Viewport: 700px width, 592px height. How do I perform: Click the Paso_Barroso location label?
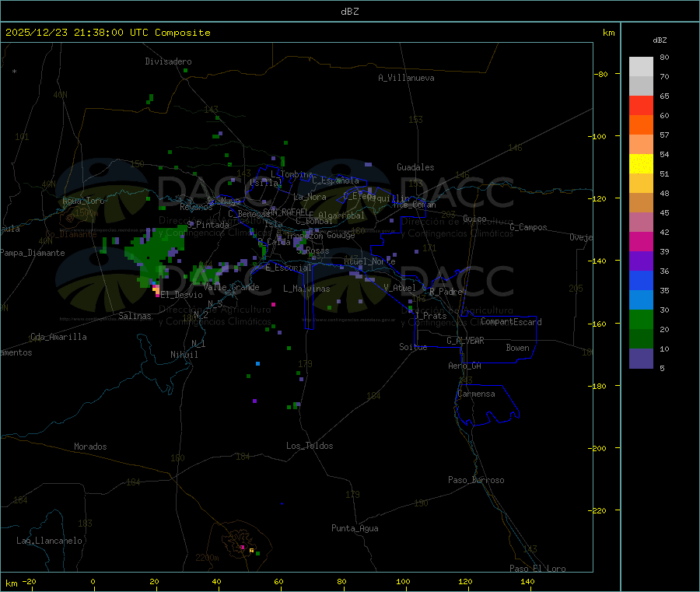coord(476,480)
